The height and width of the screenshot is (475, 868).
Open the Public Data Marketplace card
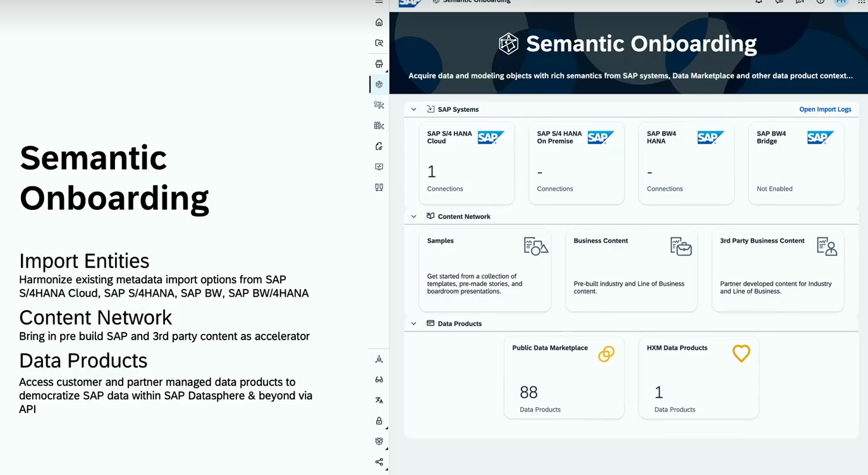(564, 378)
